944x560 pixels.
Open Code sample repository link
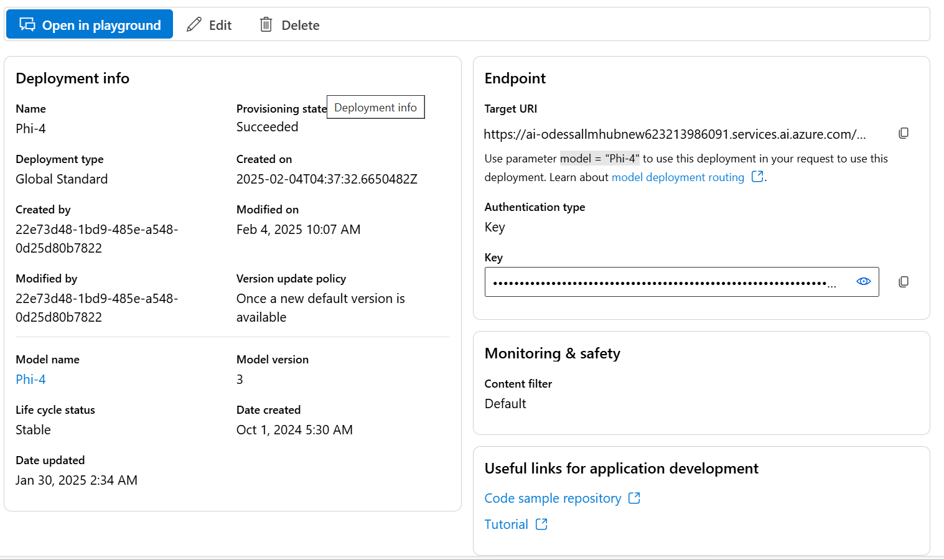553,498
